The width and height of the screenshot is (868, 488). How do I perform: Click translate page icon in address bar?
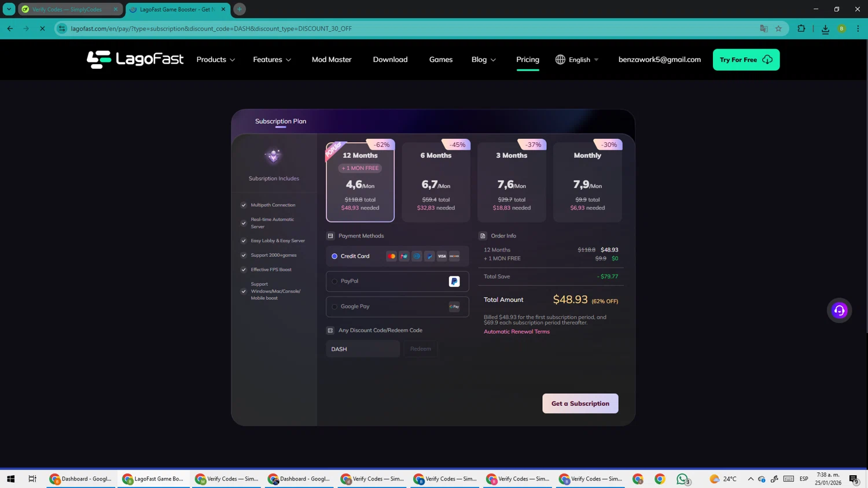coord(764,28)
